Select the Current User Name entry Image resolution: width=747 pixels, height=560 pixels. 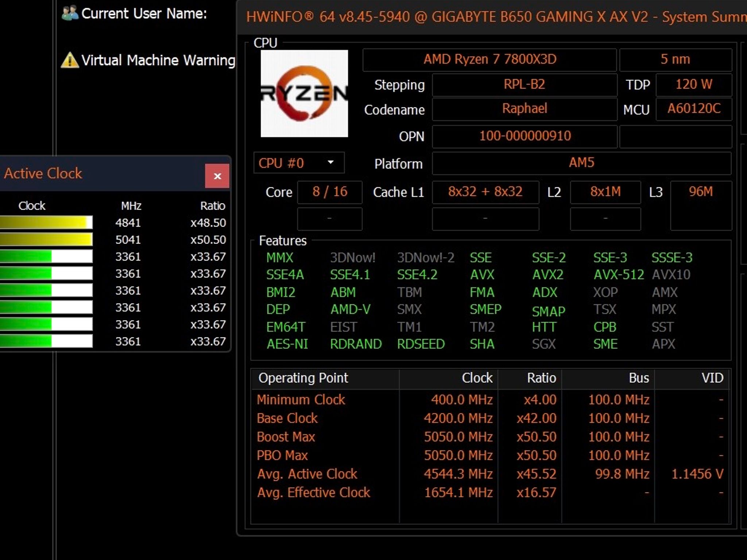pyautogui.click(x=134, y=13)
